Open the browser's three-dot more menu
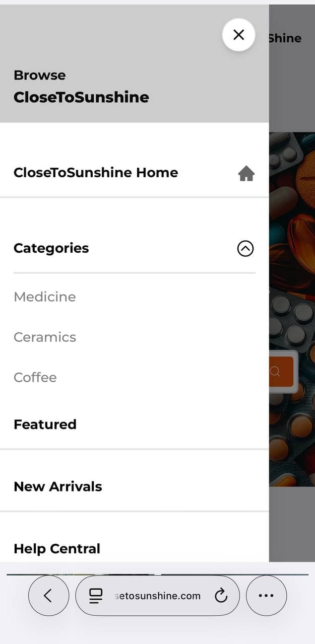 coord(266,596)
